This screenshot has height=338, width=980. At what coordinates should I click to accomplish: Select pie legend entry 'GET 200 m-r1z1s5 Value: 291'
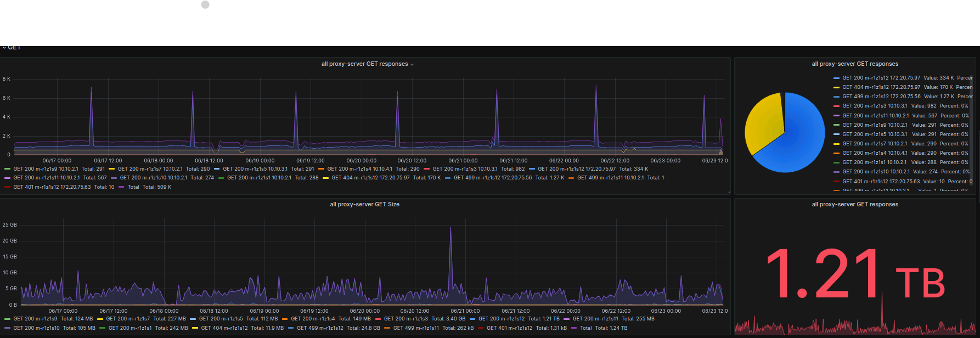[x=901, y=134]
